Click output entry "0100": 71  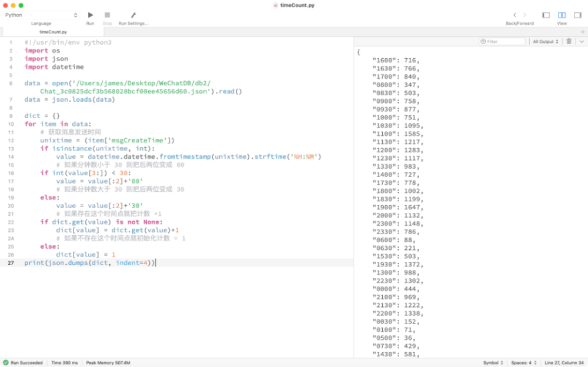(x=394, y=330)
